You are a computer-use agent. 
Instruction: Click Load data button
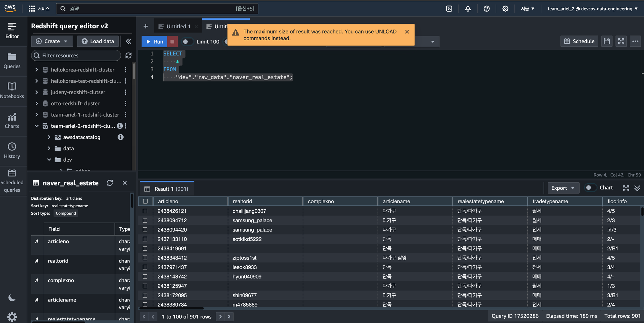[x=98, y=41]
